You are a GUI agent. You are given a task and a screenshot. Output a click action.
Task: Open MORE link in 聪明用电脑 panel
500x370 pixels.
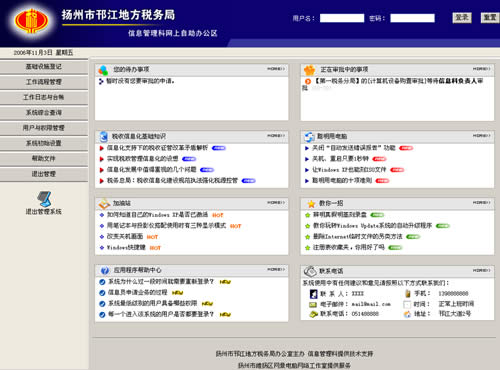(x=481, y=136)
